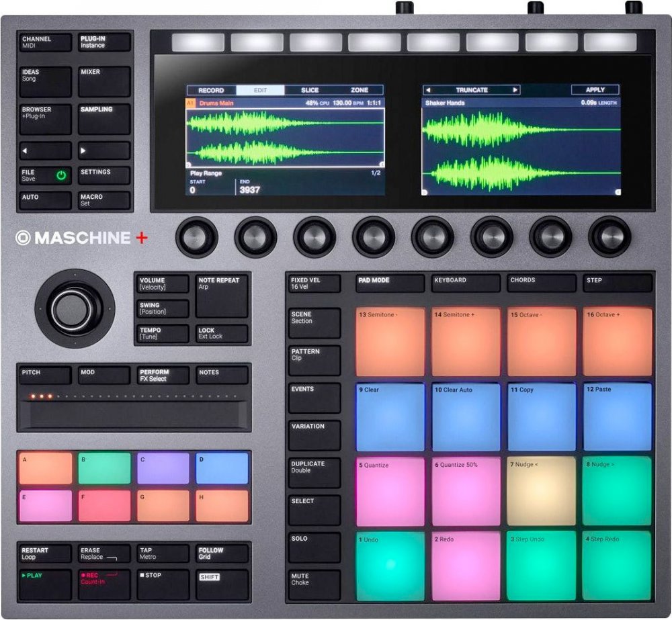
Task: Click the right arrow beside TRUNCATE
Action: click(515, 90)
